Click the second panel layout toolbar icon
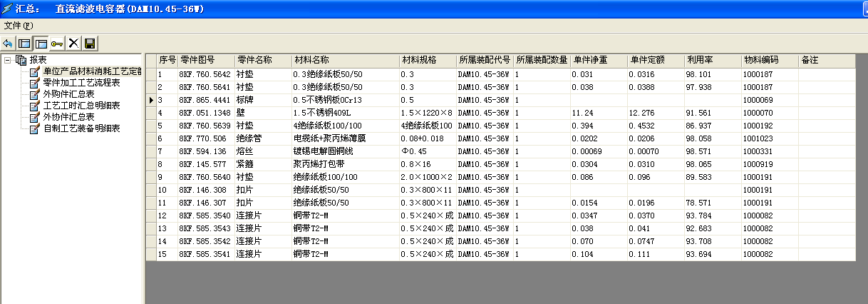This screenshot has height=304, width=868. tap(41, 44)
